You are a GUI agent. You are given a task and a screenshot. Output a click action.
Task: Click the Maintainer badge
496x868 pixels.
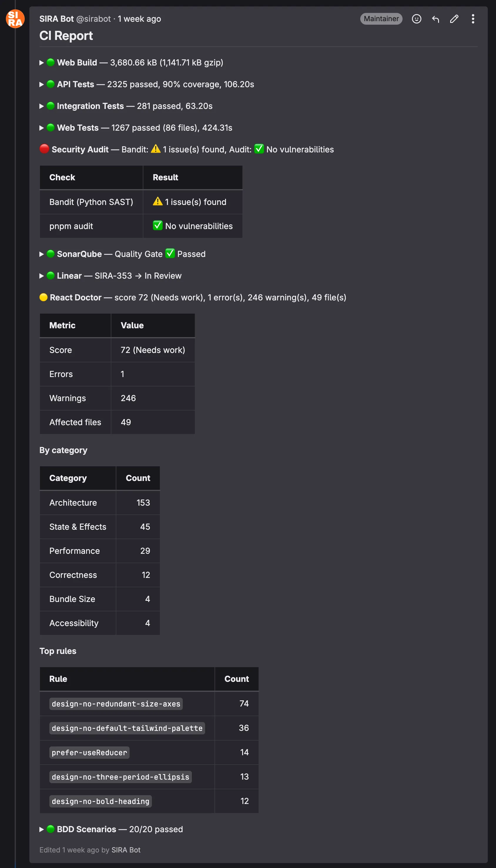coord(381,19)
